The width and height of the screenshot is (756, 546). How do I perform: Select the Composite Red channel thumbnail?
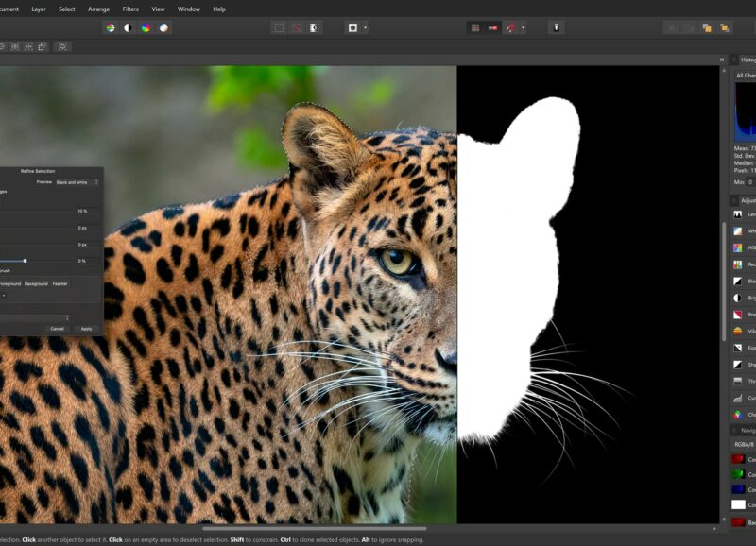coord(738,459)
